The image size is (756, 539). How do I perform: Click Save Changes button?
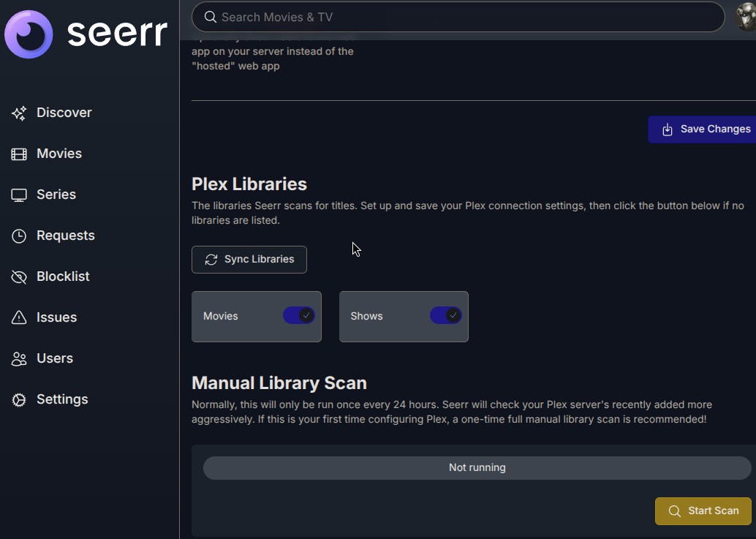coord(702,129)
